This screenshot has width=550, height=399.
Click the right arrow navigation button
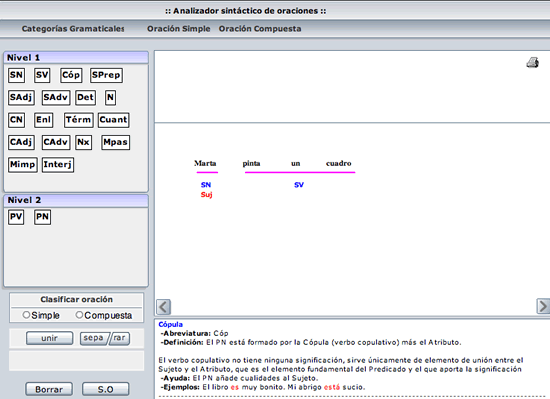tap(543, 306)
